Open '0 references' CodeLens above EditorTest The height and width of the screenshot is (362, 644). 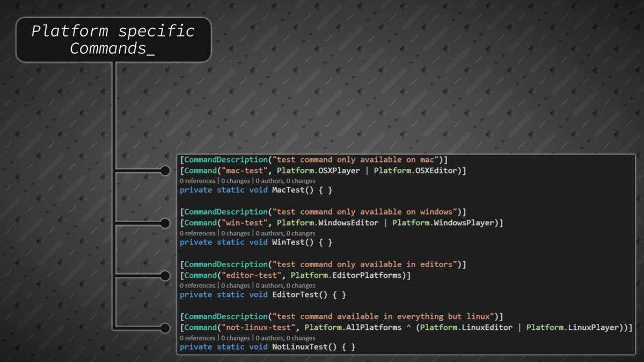pos(197,286)
